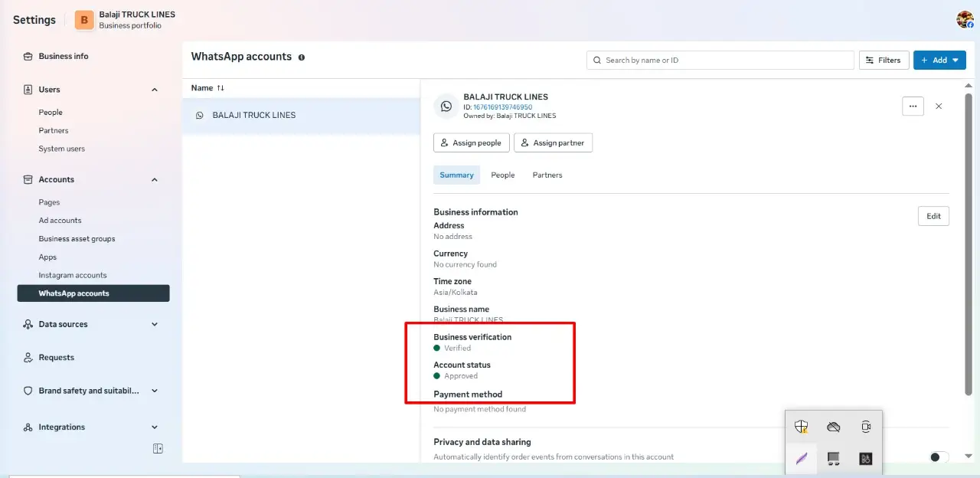Click the Assign people button
980x478 pixels.
coord(472,142)
